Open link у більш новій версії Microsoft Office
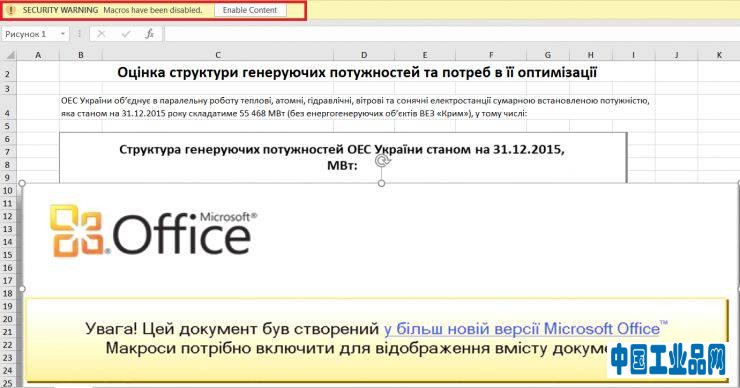This screenshot has height=388, width=740. click(526, 329)
